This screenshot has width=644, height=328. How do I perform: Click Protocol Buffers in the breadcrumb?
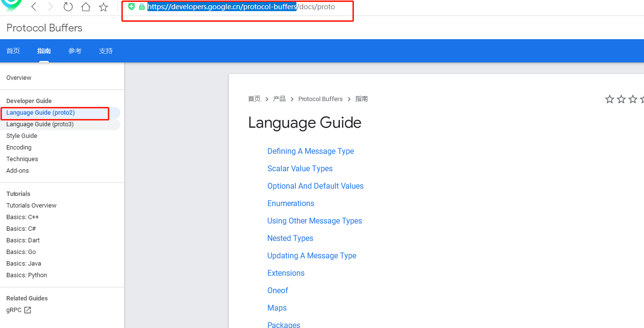321,99
